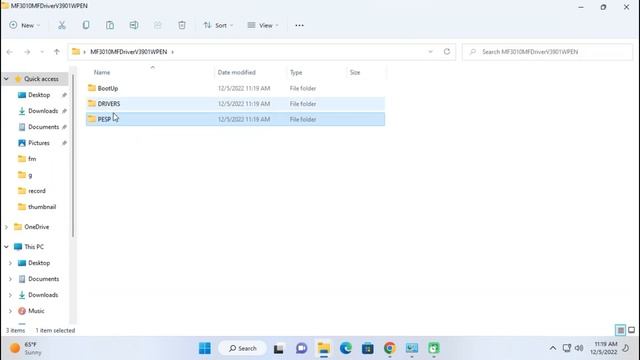
Task: Open the clock and date flyout
Action: (603, 348)
